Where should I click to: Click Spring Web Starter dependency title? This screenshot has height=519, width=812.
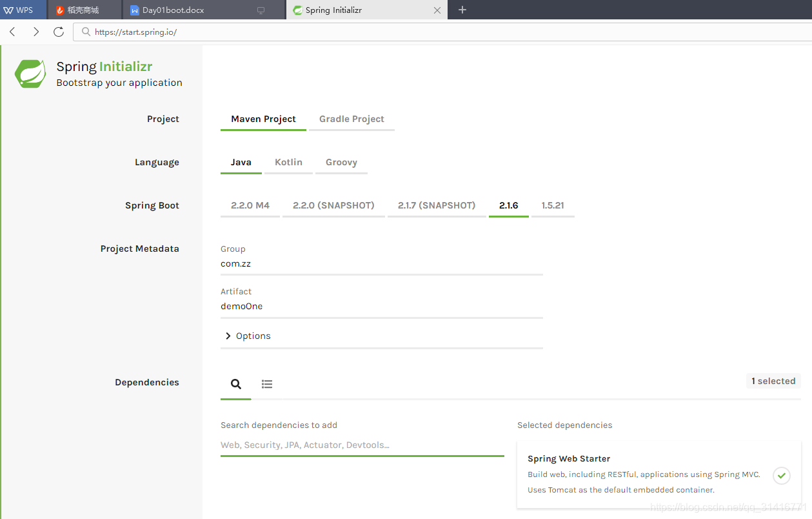pos(569,459)
